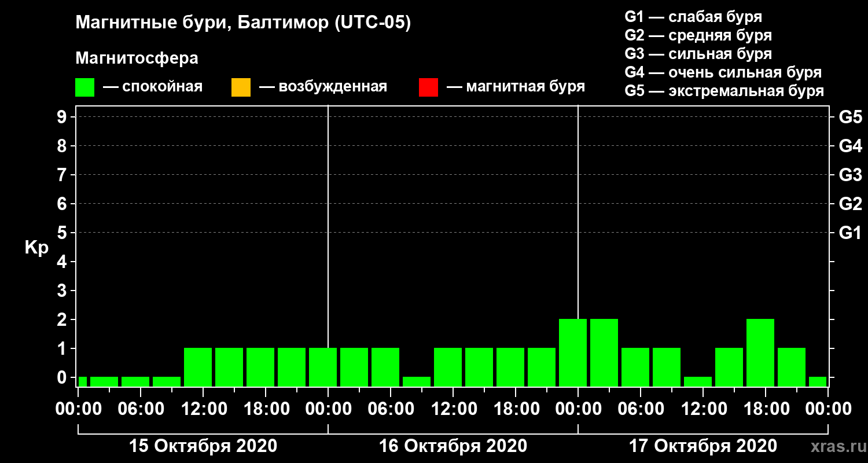Click the chart title 'Магнитные бури, Балтимор (UTC-05)'
Viewport: 868px width, 463px height.
pos(243,24)
